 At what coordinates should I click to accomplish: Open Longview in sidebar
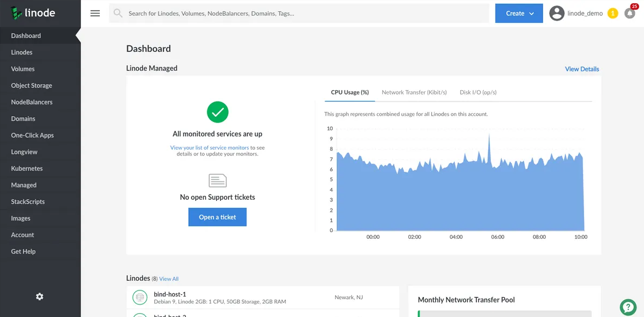(x=40, y=152)
